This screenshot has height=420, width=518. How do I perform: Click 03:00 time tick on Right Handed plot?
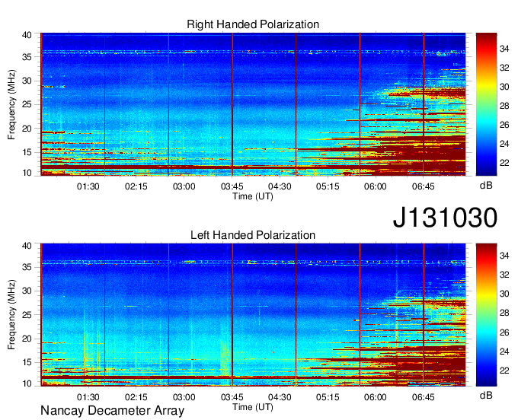point(184,186)
